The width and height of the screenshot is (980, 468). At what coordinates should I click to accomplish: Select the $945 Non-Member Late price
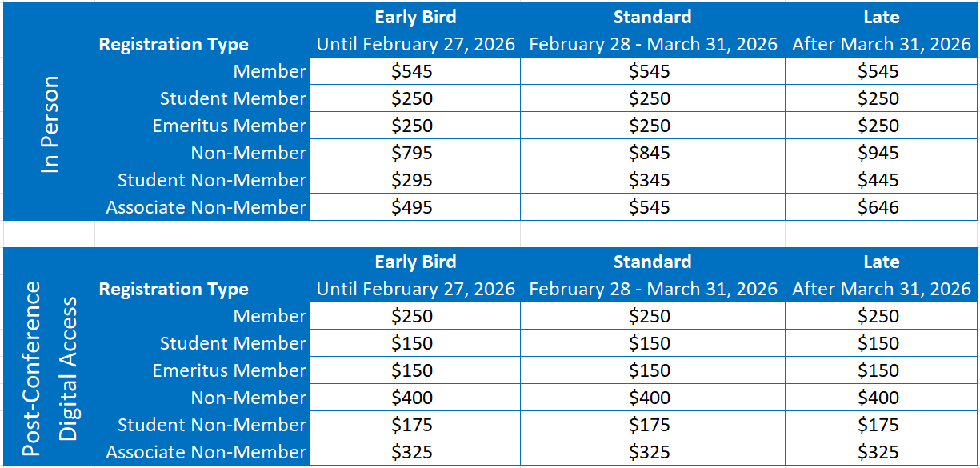(x=878, y=153)
